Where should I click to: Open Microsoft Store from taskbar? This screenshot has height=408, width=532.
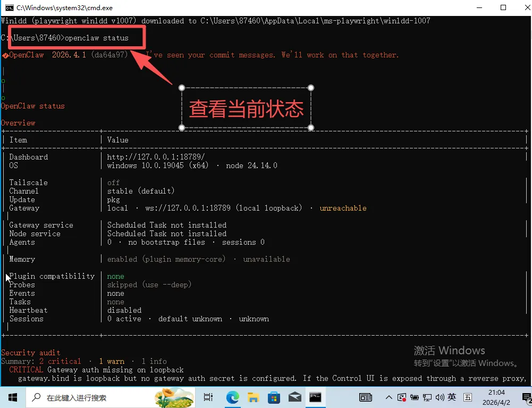tap(274, 397)
